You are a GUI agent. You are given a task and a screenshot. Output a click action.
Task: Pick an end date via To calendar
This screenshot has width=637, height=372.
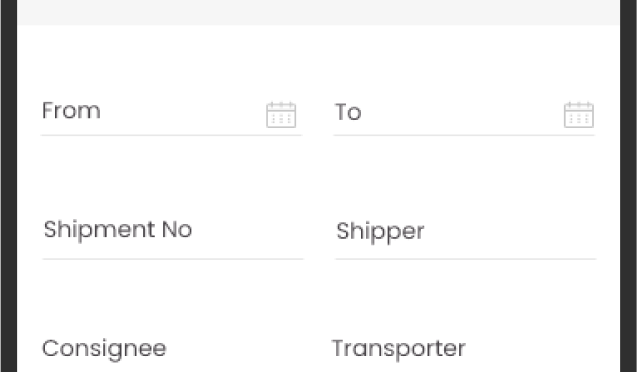tap(579, 115)
